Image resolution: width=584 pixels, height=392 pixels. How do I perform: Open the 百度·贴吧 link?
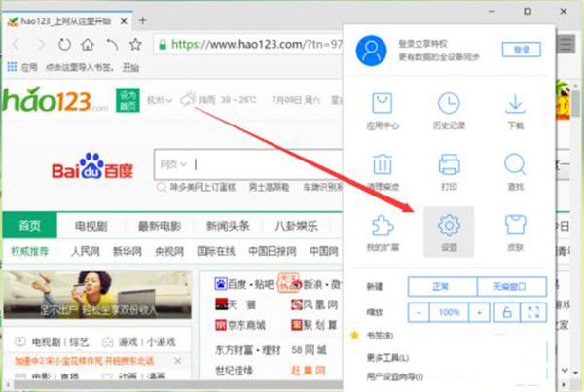pyautogui.click(x=244, y=284)
